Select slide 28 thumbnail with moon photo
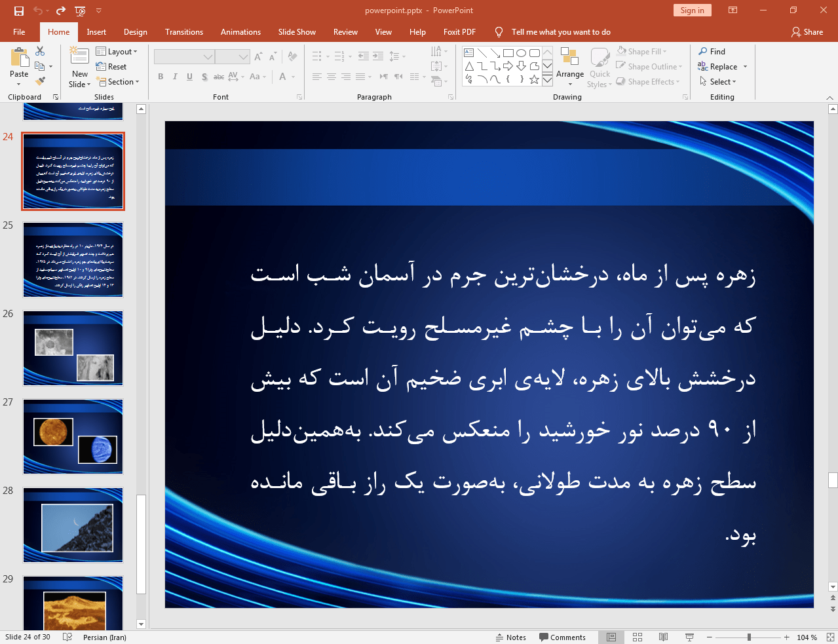The image size is (838, 644). coord(73,525)
